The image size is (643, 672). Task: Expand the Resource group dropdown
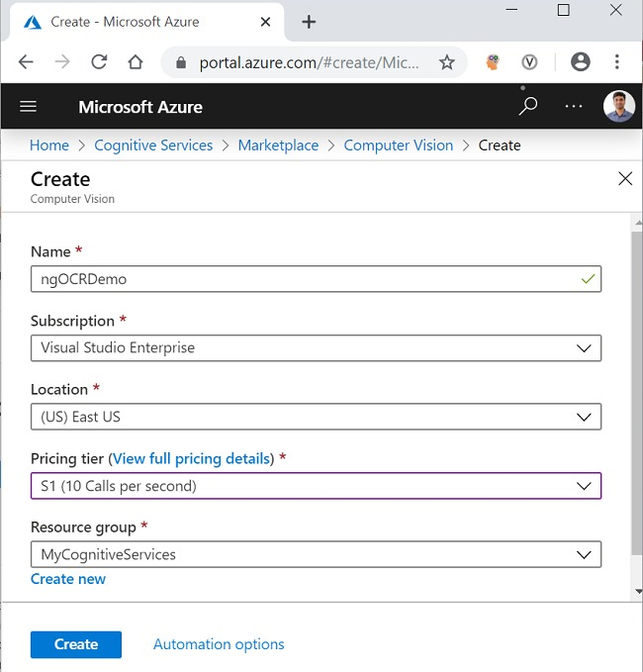point(317,554)
